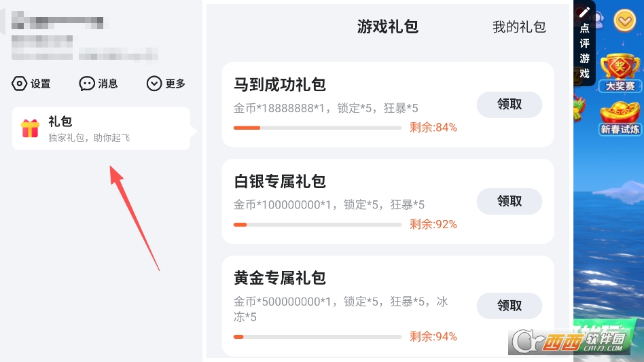Screen dimensions: 644x362
Task: Select the 马到成功礼包 title
Action: tap(280, 85)
